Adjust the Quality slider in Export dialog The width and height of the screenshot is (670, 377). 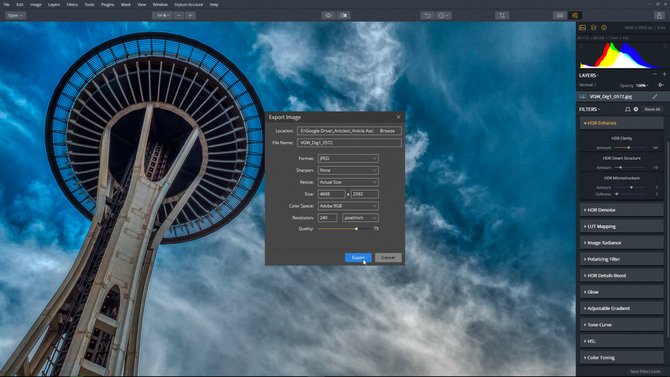point(356,229)
